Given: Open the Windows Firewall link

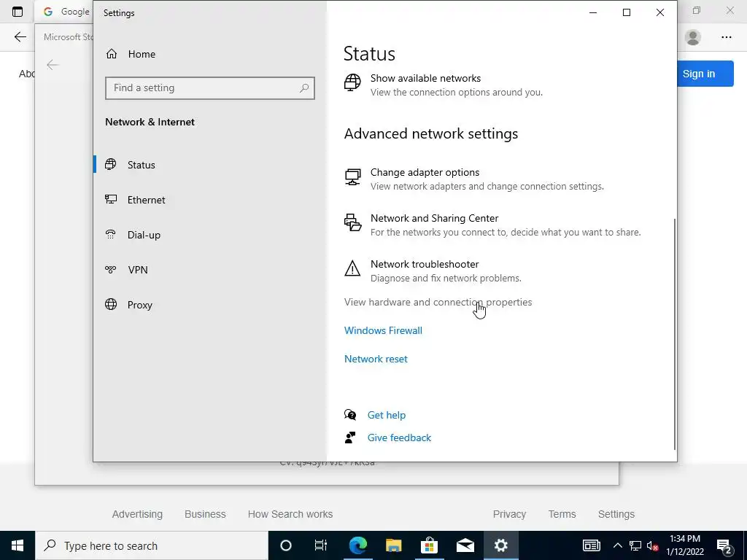Looking at the screenshot, I should pyautogui.click(x=383, y=330).
